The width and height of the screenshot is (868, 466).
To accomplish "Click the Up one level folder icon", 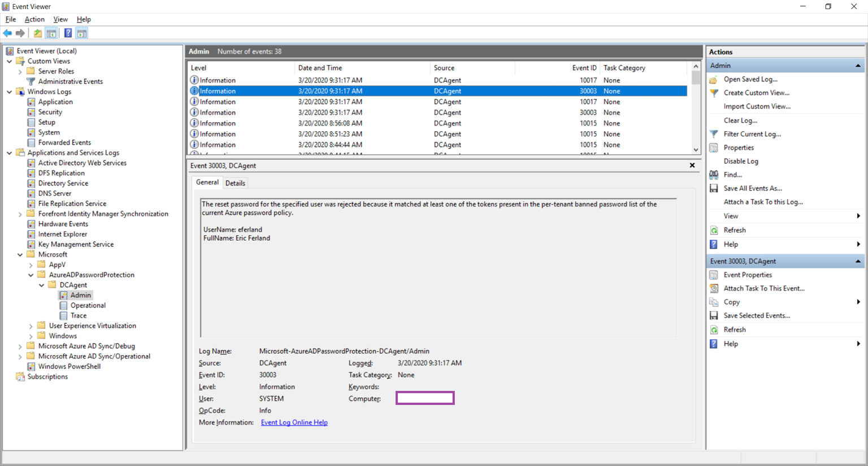I will 37,33.
